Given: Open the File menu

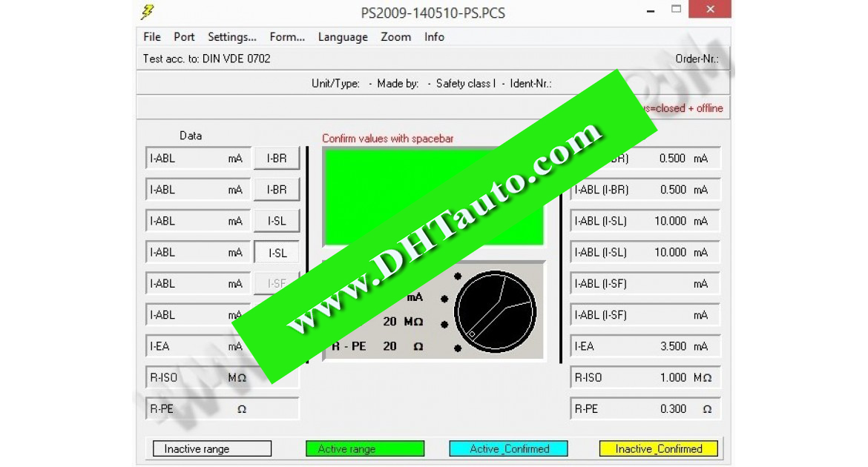Looking at the screenshot, I should (x=151, y=36).
